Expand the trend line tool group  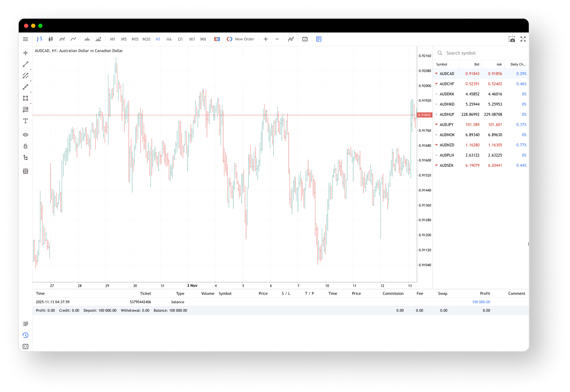point(26,65)
